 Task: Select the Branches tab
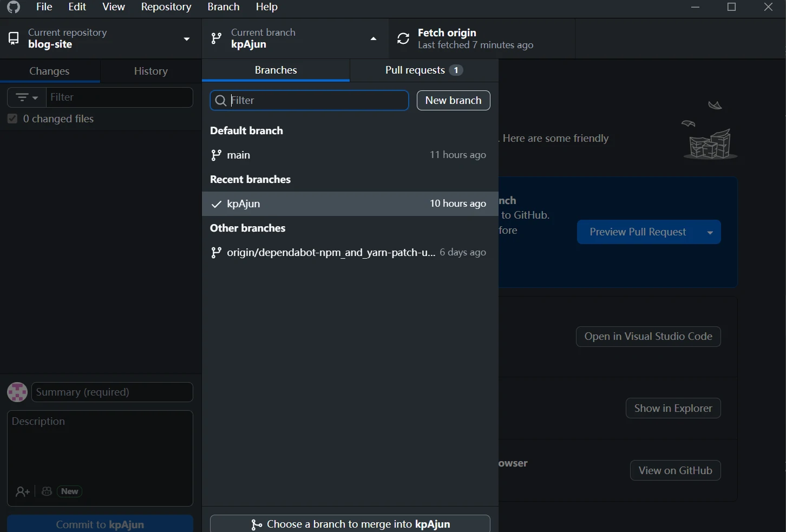pyautogui.click(x=276, y=70)
